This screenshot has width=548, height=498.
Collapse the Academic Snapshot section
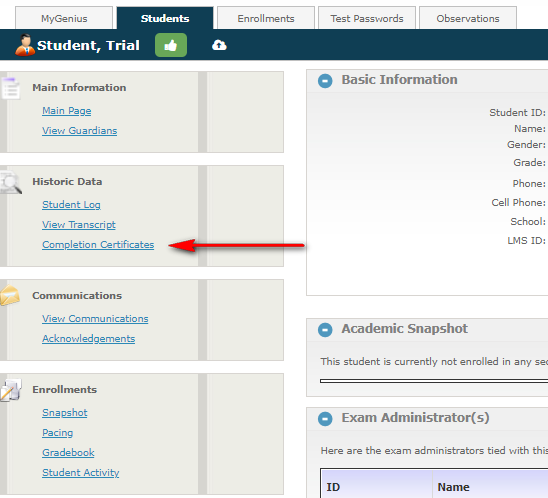point(325,330)
